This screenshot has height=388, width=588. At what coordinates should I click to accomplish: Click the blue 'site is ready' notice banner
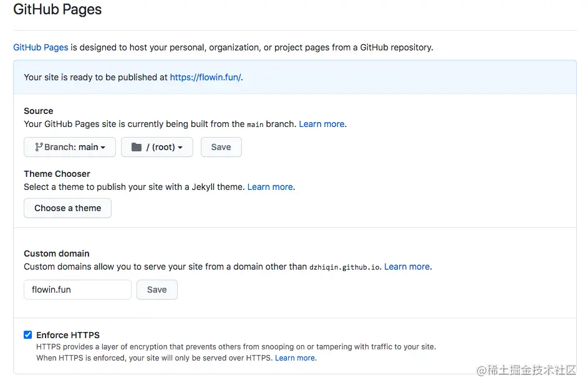[374, 77]
